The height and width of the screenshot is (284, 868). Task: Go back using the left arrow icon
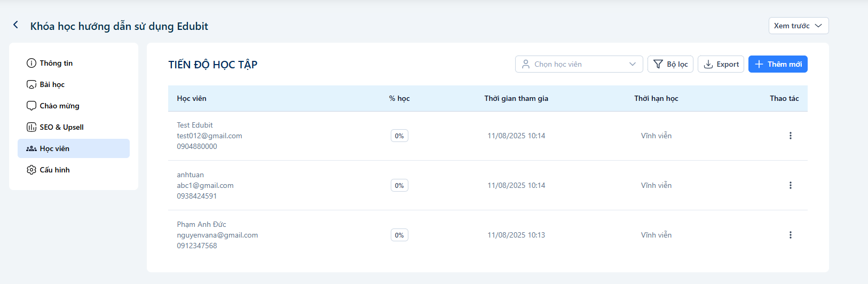point(15,25)
